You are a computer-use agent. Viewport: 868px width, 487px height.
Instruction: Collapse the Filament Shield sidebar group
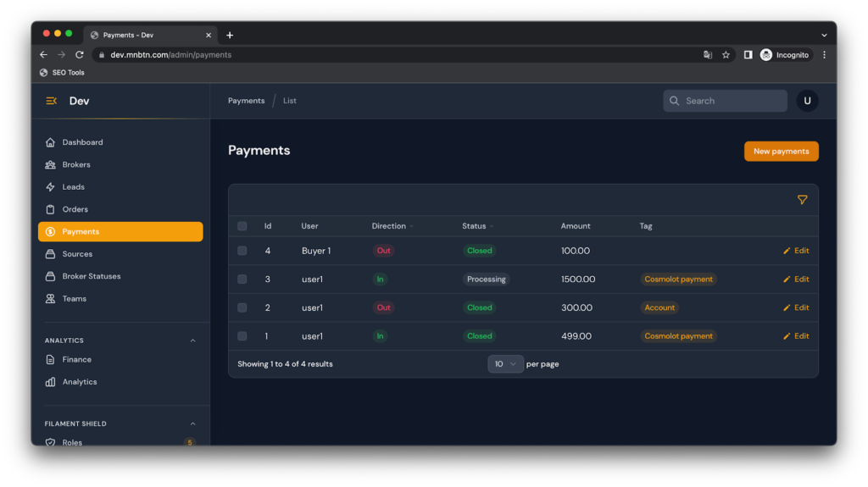point(192,423)
